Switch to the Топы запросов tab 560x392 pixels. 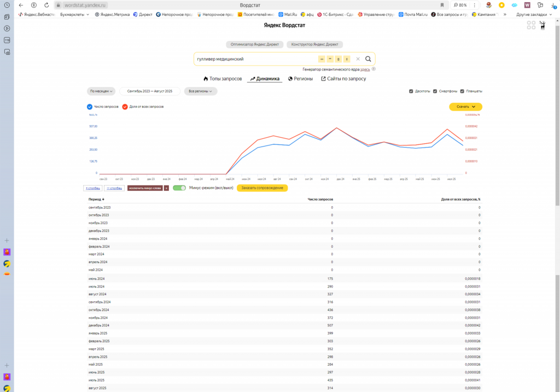(222, 79)
